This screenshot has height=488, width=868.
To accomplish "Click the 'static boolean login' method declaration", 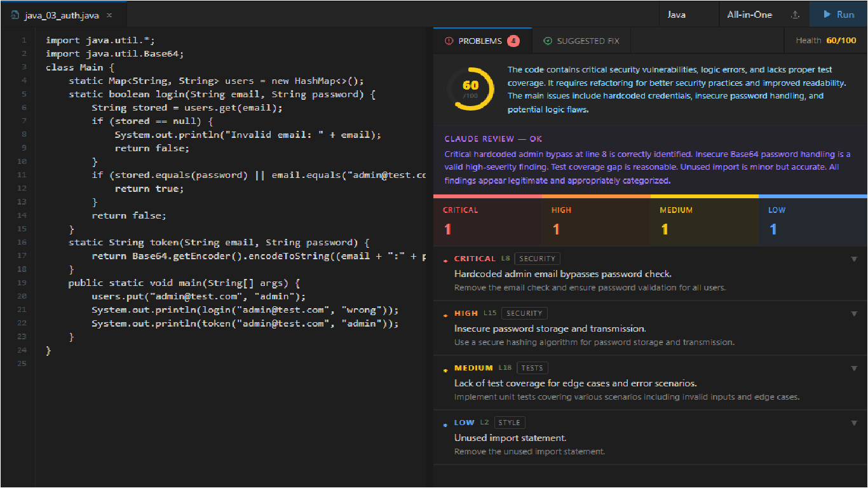I will [x=222, y=94].
